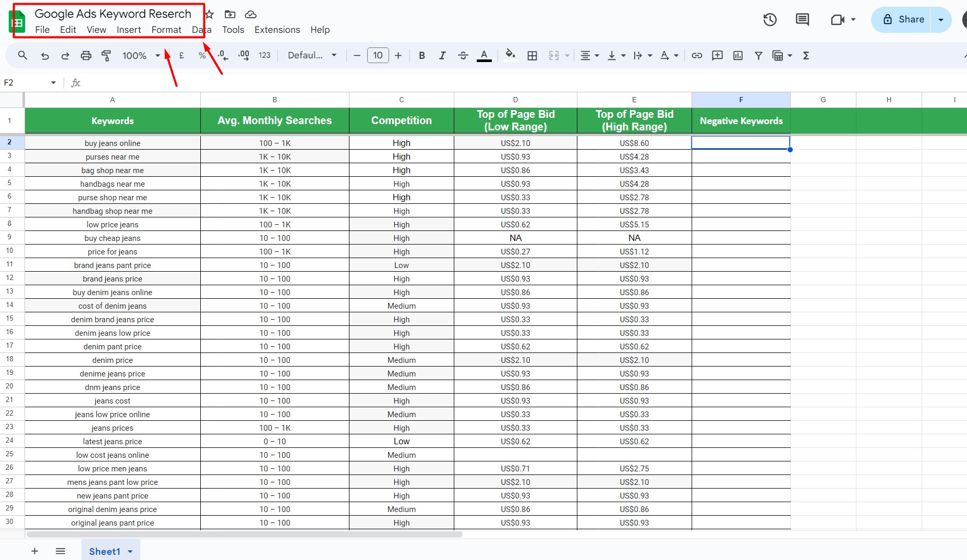
Task: Insert a comment
Action: pyautogui.click(x=717, y=55)
